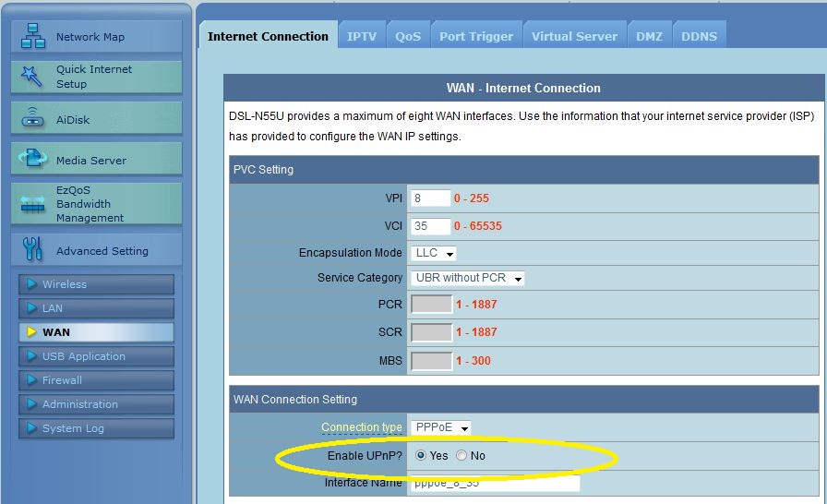Image resolution: width=827 pixels, height=504 pixels.
Task: Switch to the IPTV tab
Action: 361,36
